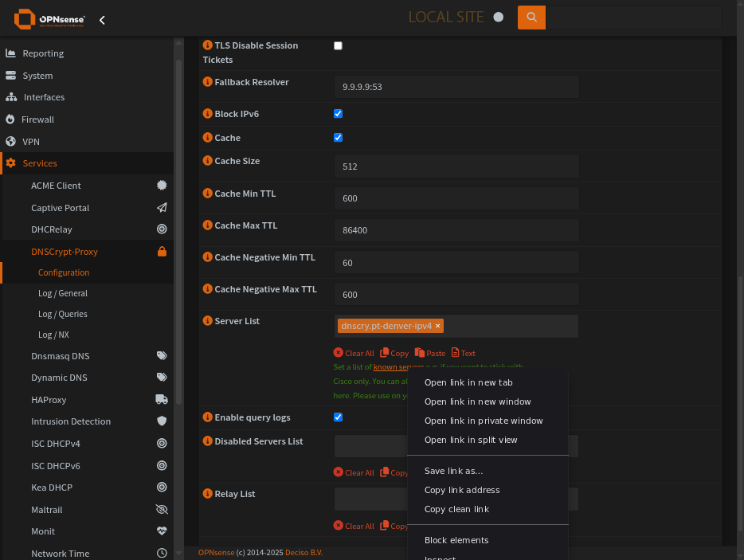Open Log / Queries under DNSCrypt-Proxy
Screen dimensions: 744x560
tap(63, 314)
